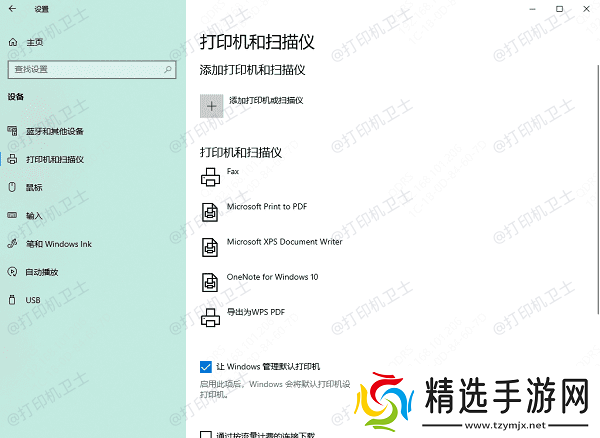The width and height of the screenshot is (600, 438).
Task: Open 输入 settings page
Action: point(34,216)
